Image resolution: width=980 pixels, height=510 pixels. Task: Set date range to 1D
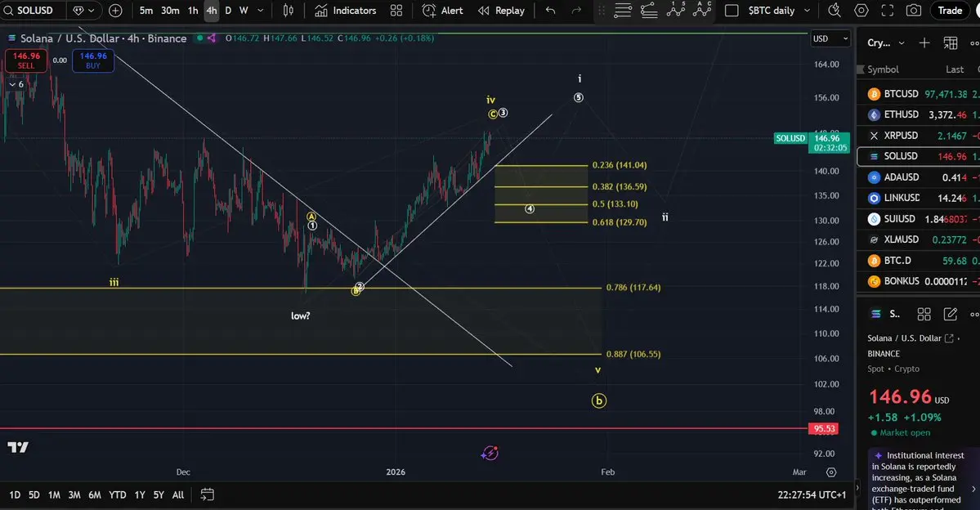coord(15,495)
